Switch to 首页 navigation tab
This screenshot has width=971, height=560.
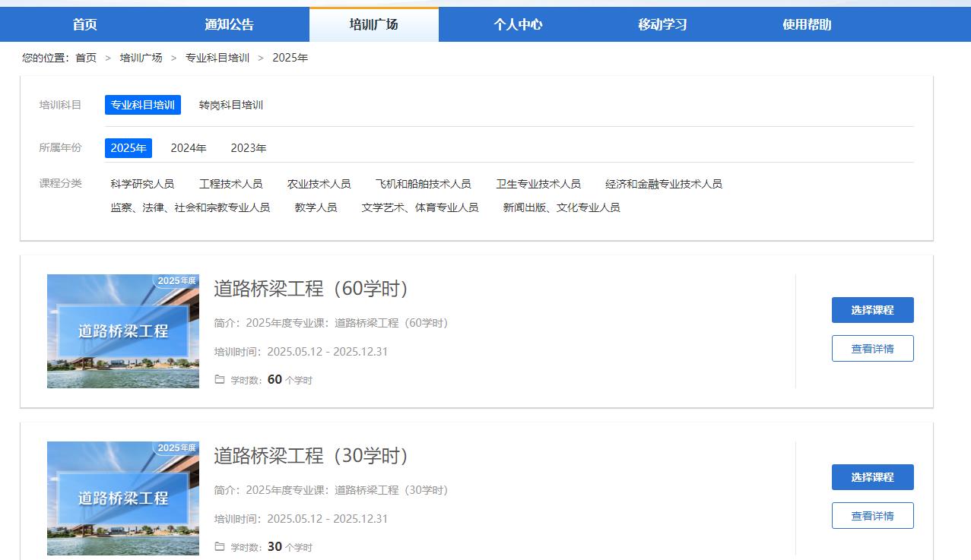coord(85,24)
